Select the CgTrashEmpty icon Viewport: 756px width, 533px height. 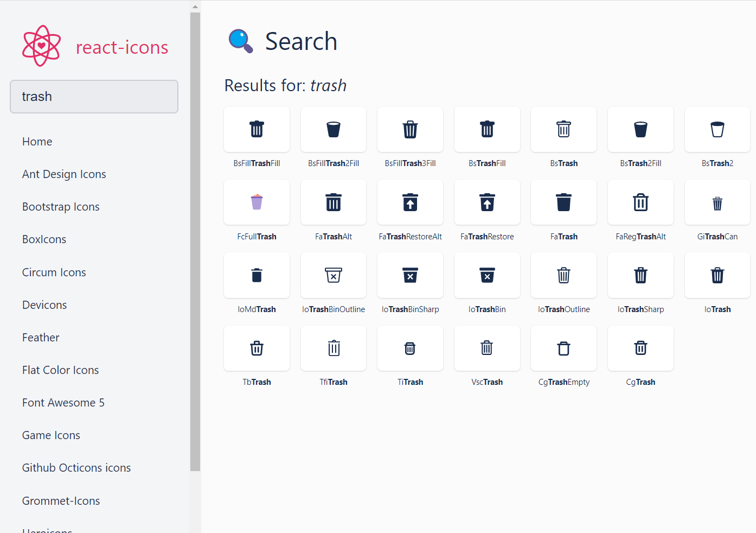coord(564,348)
